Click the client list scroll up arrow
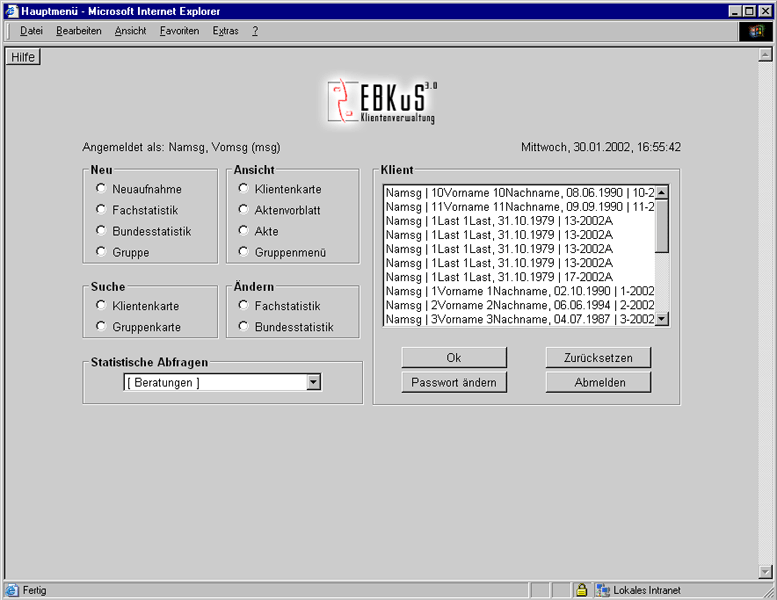 click(662, 193)
